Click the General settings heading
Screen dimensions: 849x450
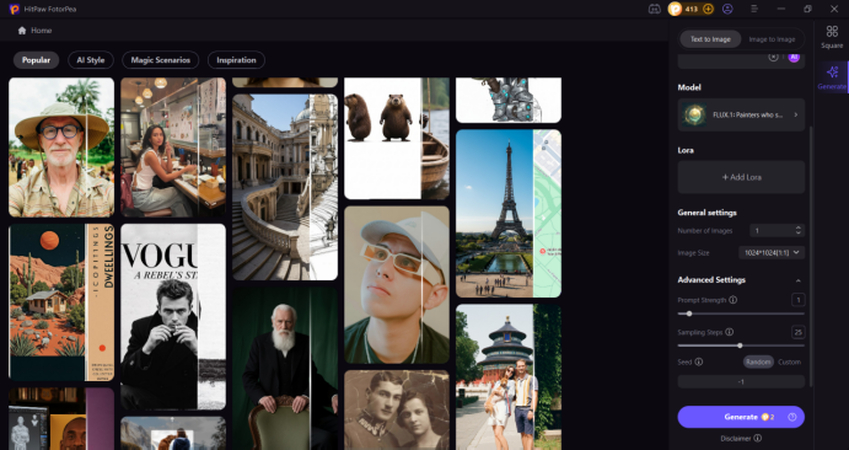click(707, 213)
